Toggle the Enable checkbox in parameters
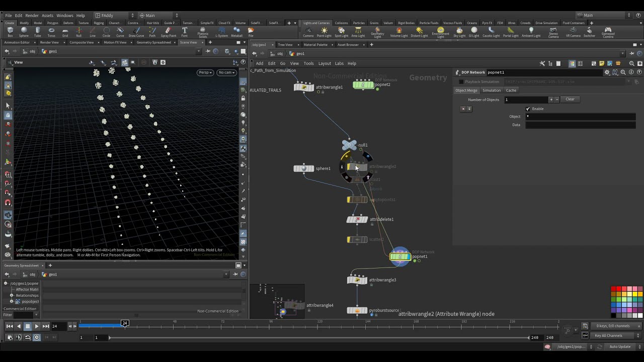The width and height of the screenshot is (644, 362). coord(528,109)
